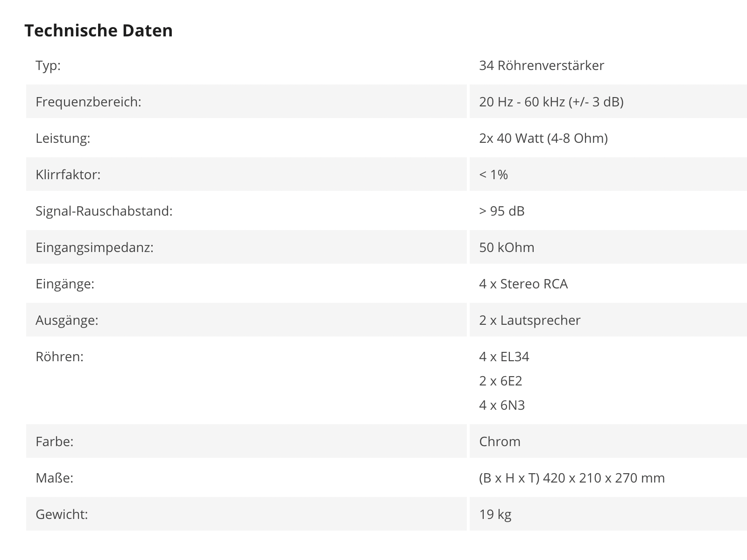Select the Chrom color value
The height and width of the screenshot is (560, 747).
click(500, 441)
